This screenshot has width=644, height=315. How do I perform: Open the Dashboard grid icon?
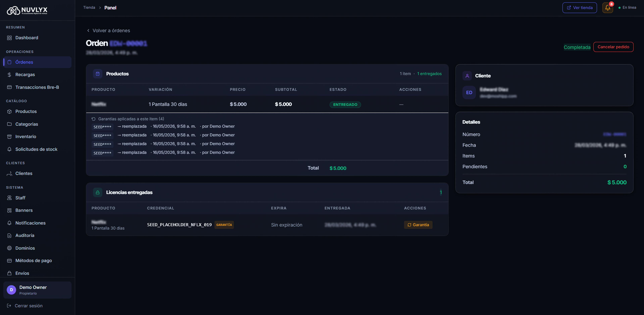click(9, 38)
